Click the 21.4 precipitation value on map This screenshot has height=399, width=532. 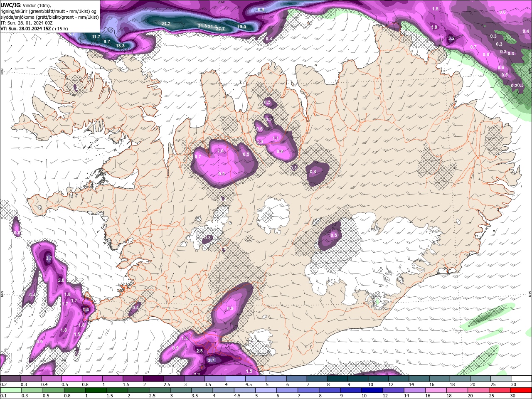[212, 27]
